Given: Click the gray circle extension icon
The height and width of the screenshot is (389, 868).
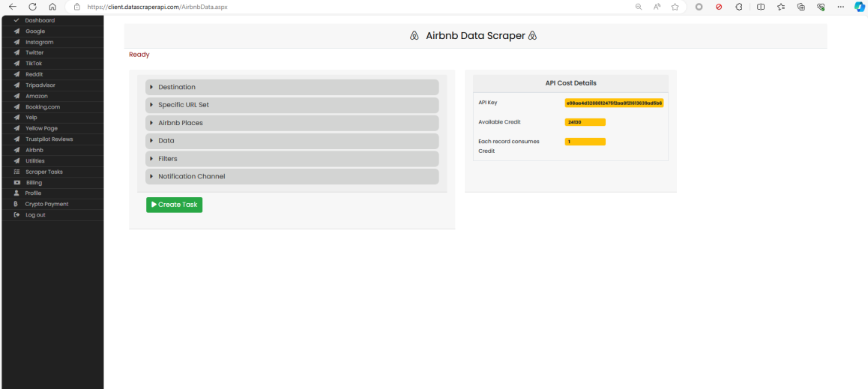Looking at the screenshot, I should (x=699, y=7).
